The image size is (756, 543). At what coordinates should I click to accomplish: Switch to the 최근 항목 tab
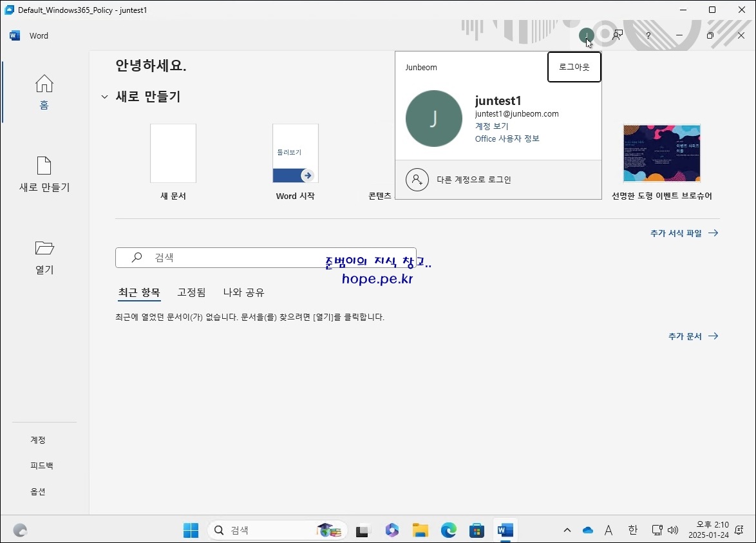point(139,292)
